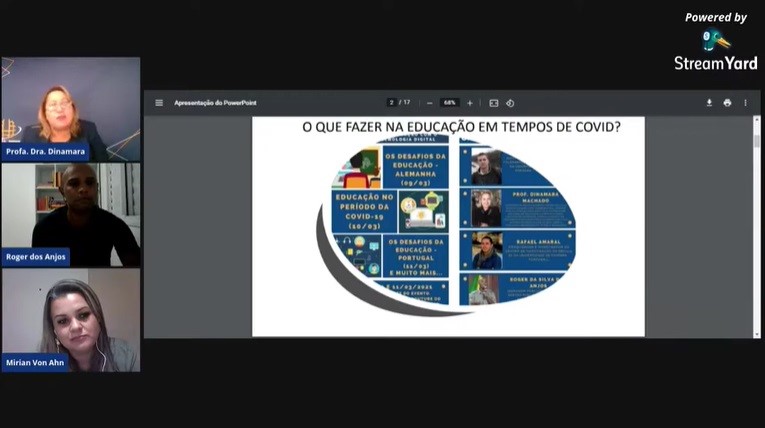Image resolution: width=765 pixels, height=428 pixels.
Task: Select Mirian Von Ahn video feed
Action: click(x=70, y=320)
